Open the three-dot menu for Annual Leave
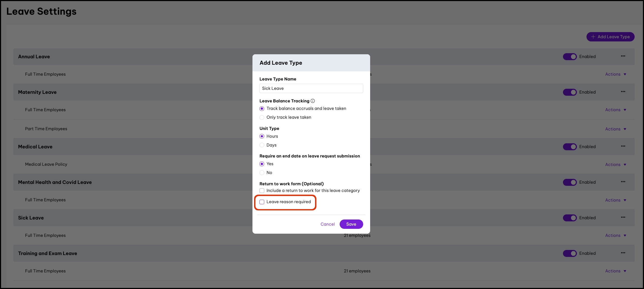Viewport: 644px width, 289px height. coord(623,56)
